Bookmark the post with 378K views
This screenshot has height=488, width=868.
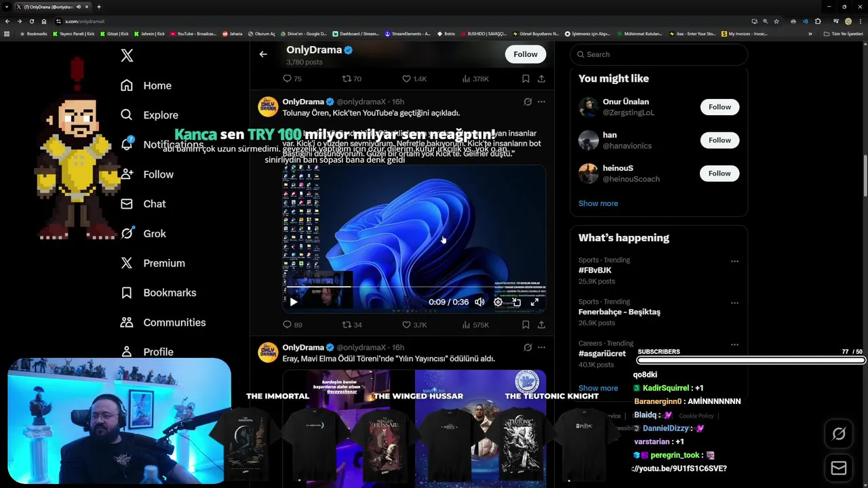[x=526, y=79]
